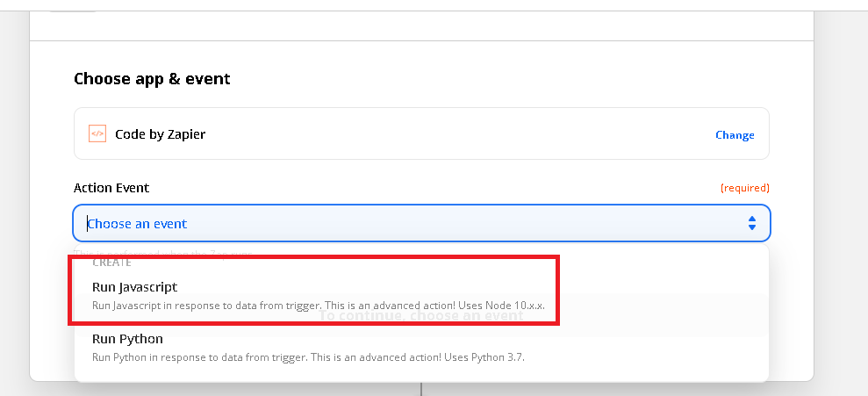Image resolution: width=868 pixels, height=396 pixels.
Task: Focus the Choose an event field
Action: coord(412,224)
